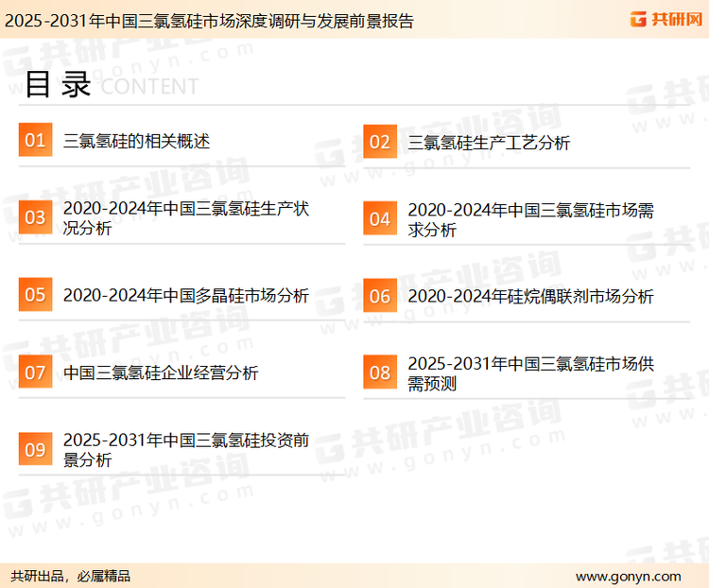Open chapter 2020-2024年中国三氯氢硅市场需求分析
The width and height of the screenshot is (709, 588).
[531, 220]
